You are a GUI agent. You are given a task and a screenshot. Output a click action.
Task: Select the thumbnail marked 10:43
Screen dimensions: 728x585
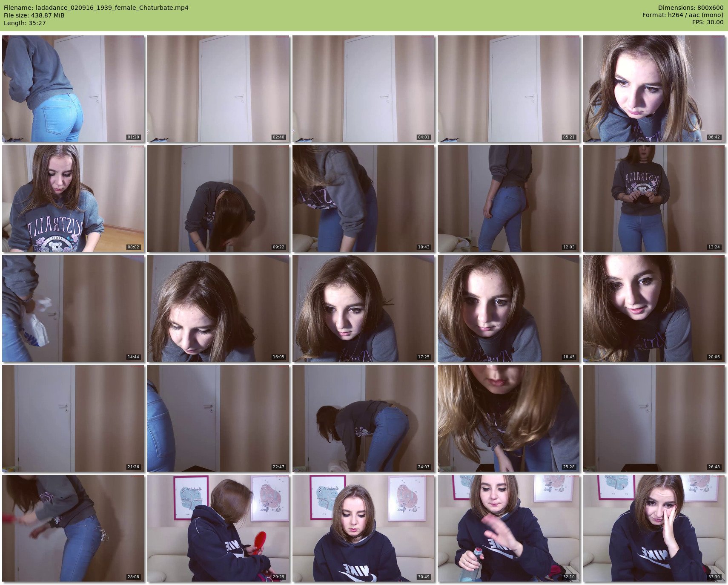click(363, 199)
